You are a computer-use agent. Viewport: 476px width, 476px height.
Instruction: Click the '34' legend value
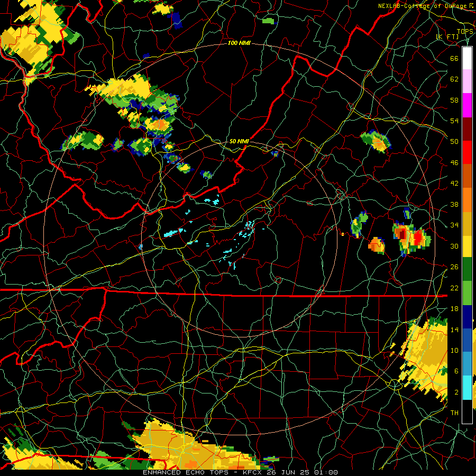454,225
